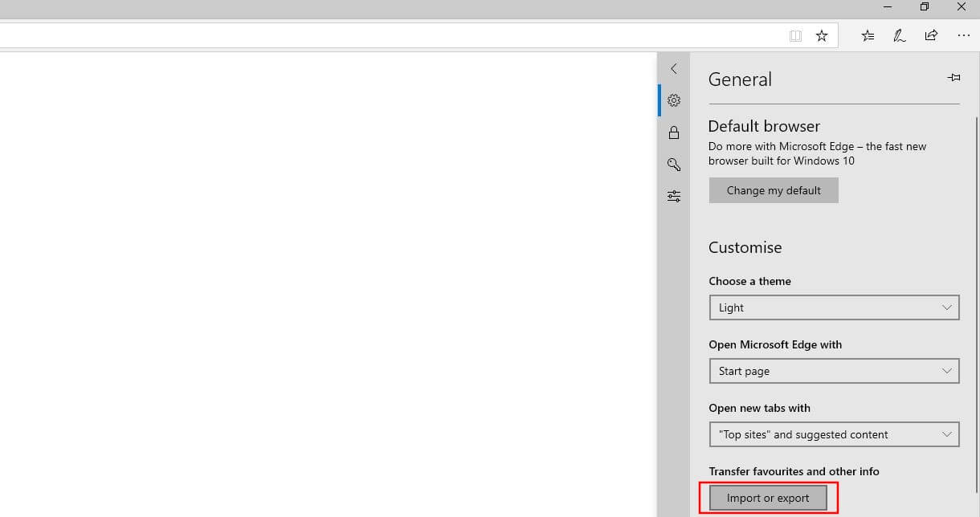Open the 'Open Microsoft Edge with' dropdown
Viewport: 980px width, 517px height.
[x=834, y=371]
